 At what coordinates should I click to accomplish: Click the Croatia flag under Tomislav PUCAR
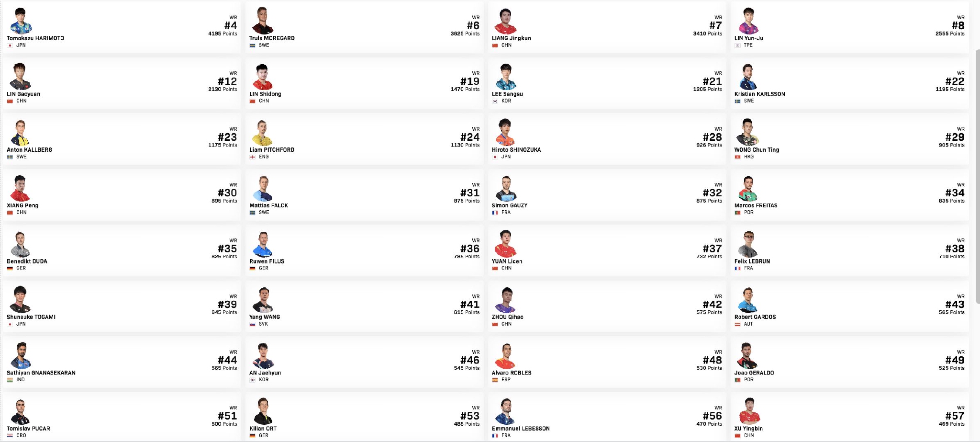tap(10, 436)
